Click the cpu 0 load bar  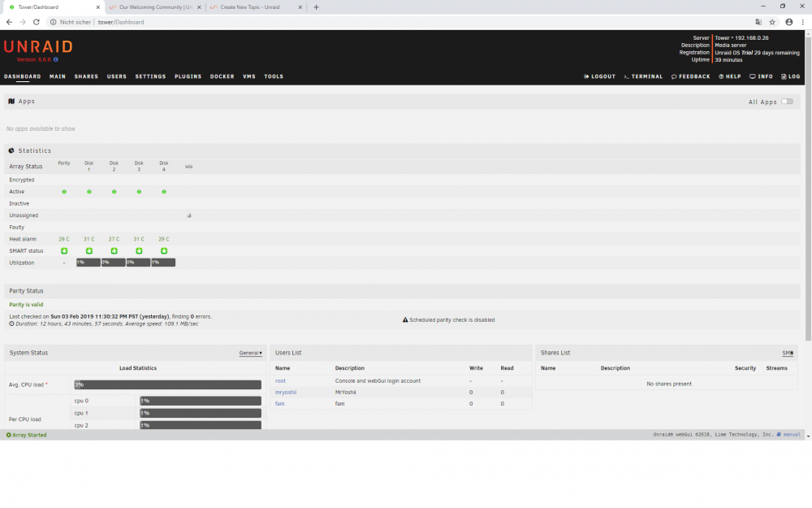(x=201, y=401)
